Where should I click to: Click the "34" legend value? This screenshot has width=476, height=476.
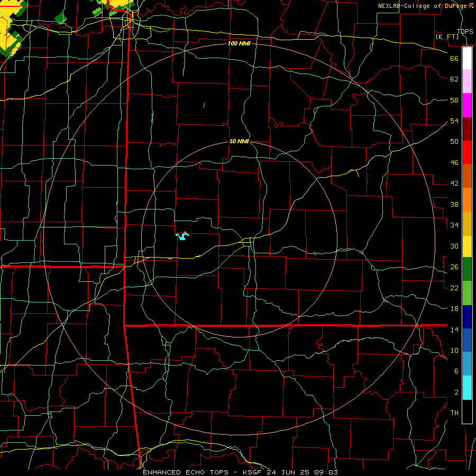[x=454, y=225]
